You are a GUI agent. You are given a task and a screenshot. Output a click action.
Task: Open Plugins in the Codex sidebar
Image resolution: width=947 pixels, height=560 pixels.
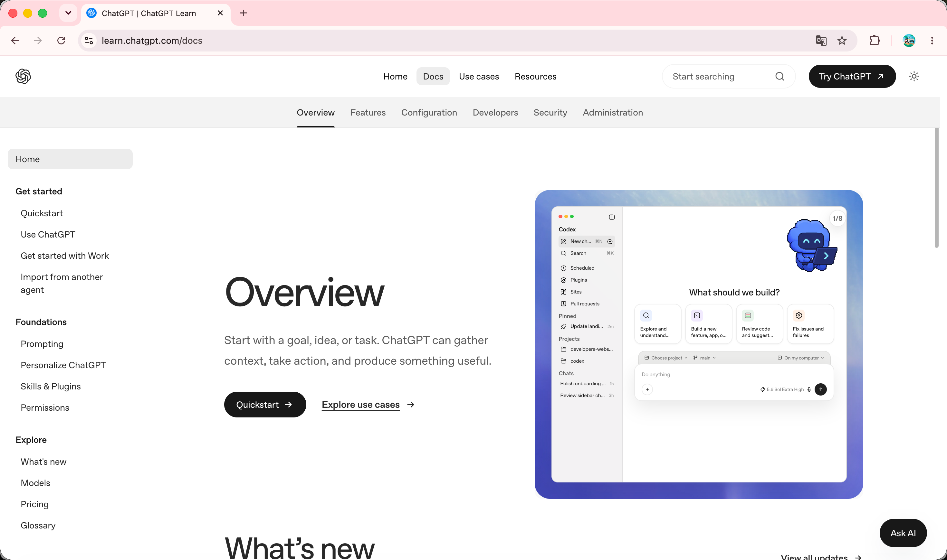pyautogui.click(x=587, y=280)
